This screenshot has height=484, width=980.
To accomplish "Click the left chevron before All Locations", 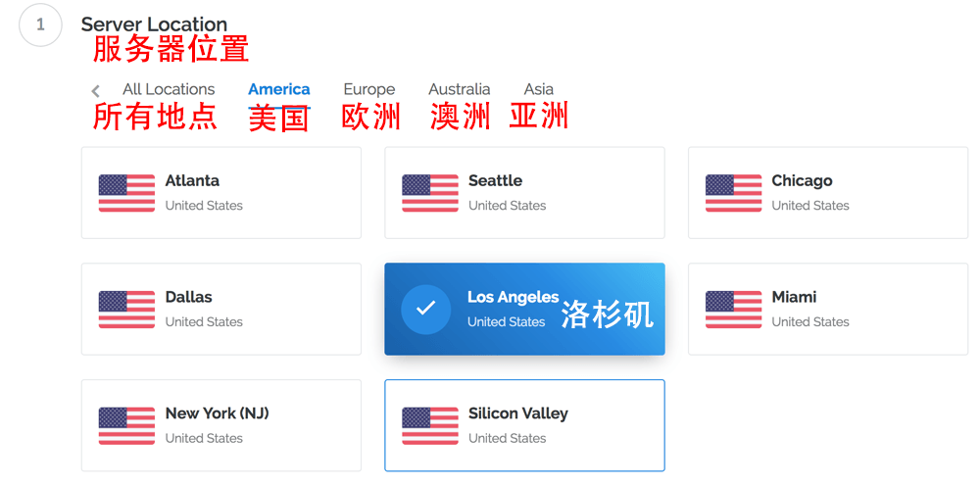I will click(95, 91).
